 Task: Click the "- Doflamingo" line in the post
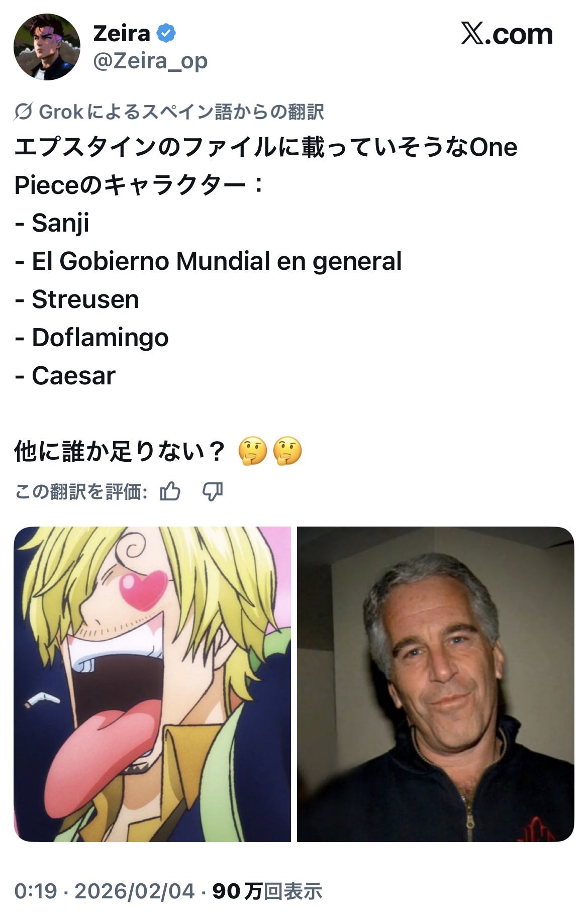coord(91,338)
